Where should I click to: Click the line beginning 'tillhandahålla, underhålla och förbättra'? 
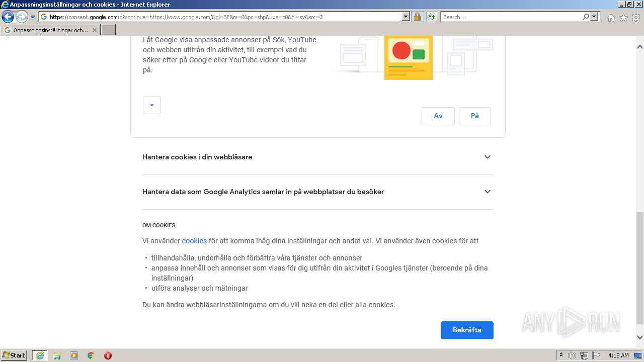[x=257, y=258]
